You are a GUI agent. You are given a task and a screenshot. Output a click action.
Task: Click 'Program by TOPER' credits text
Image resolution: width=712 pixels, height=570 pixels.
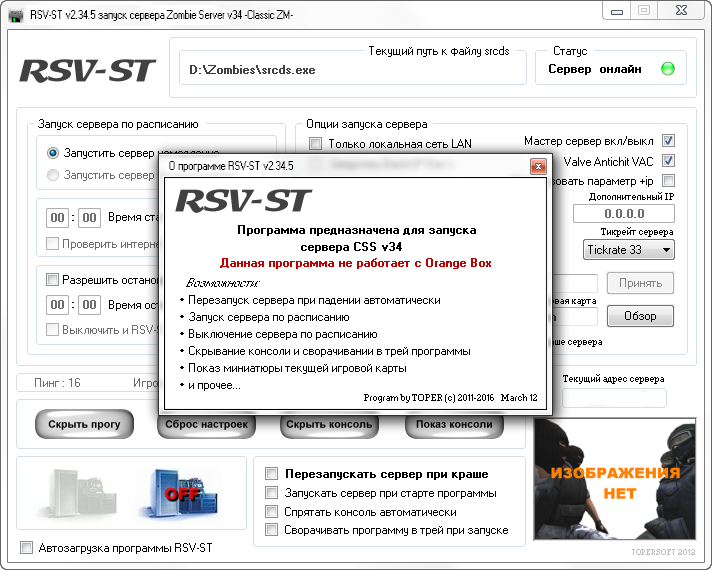450,398
